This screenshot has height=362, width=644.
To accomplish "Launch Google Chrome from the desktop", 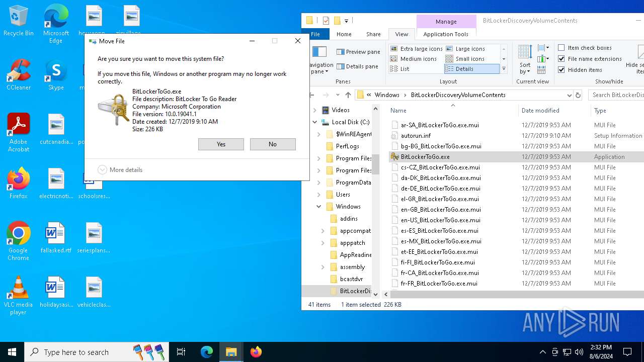I will 18,241.
